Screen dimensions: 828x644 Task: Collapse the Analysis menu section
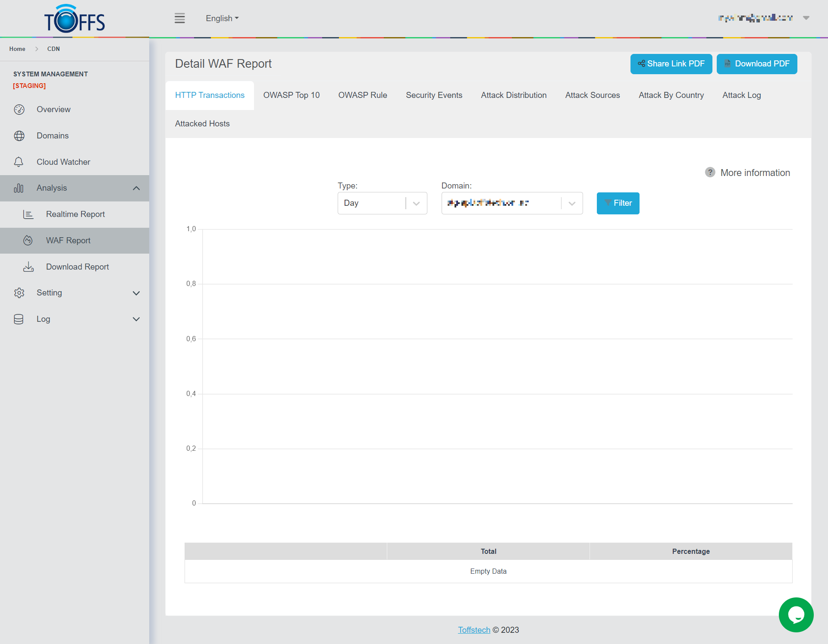click(136, 188)
